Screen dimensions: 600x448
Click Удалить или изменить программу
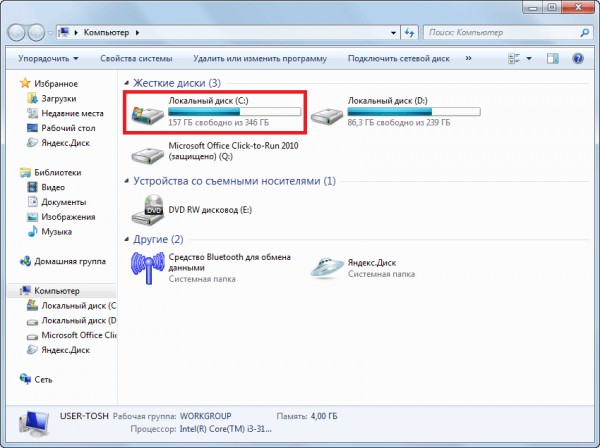[260, 59]
